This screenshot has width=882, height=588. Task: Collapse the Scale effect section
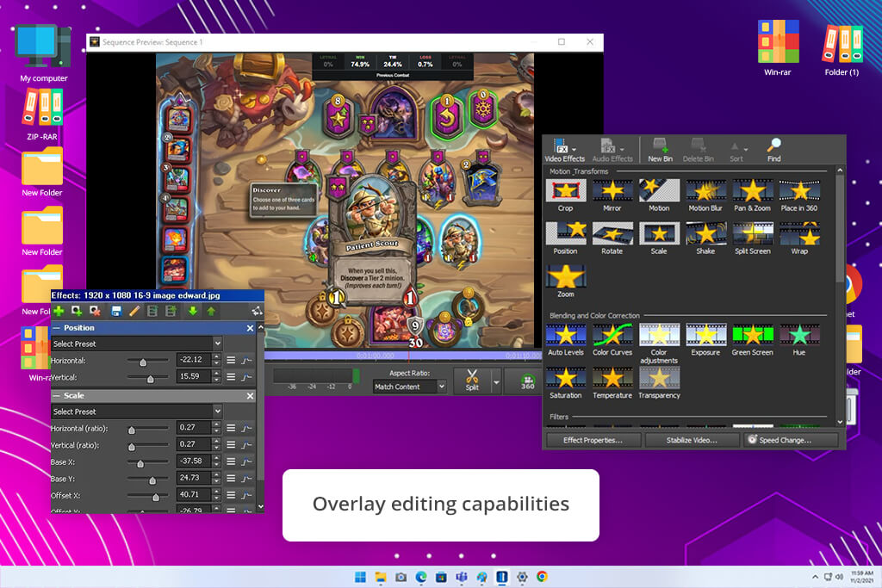pyautogui.click(x=56, y=396)
